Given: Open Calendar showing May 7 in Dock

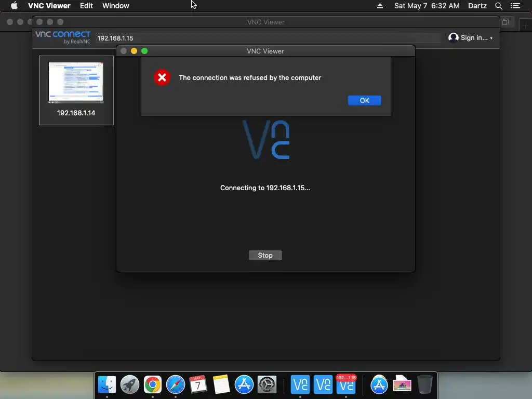Looking at the screenshot, I should pos(198,384).
